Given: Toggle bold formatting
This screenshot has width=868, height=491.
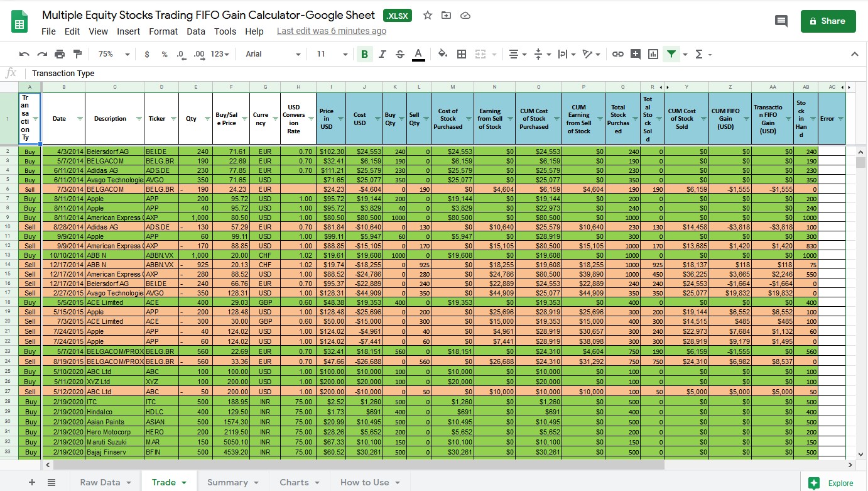Looking at the screenshot, I should 364,54.
